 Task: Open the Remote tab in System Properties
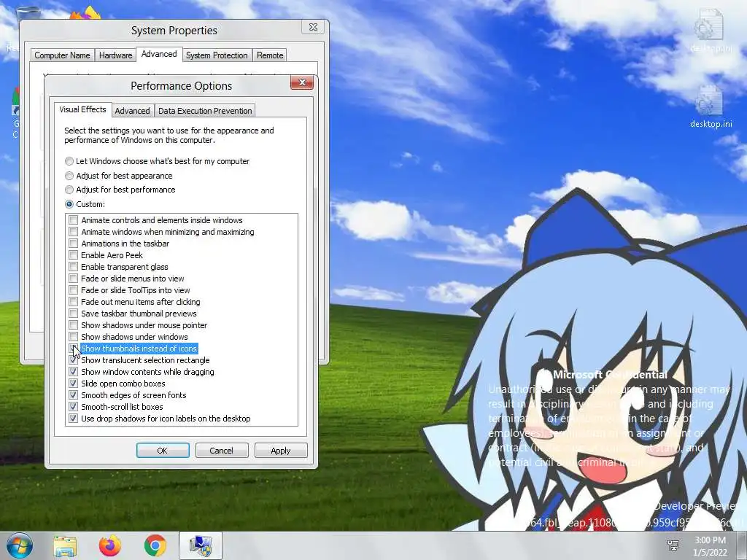coord(270,55)
